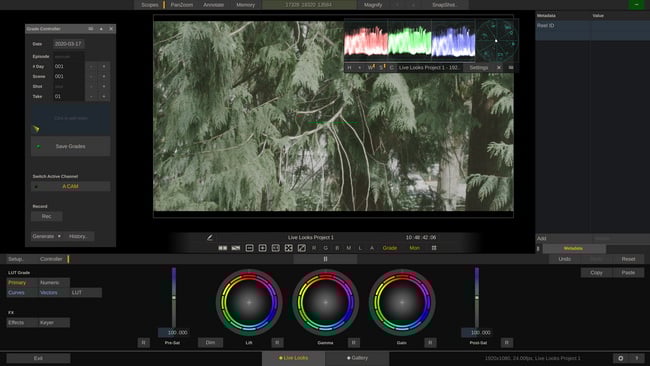Open the Generate dropdown
Screen dimensions: 650x366
[47, 236]
